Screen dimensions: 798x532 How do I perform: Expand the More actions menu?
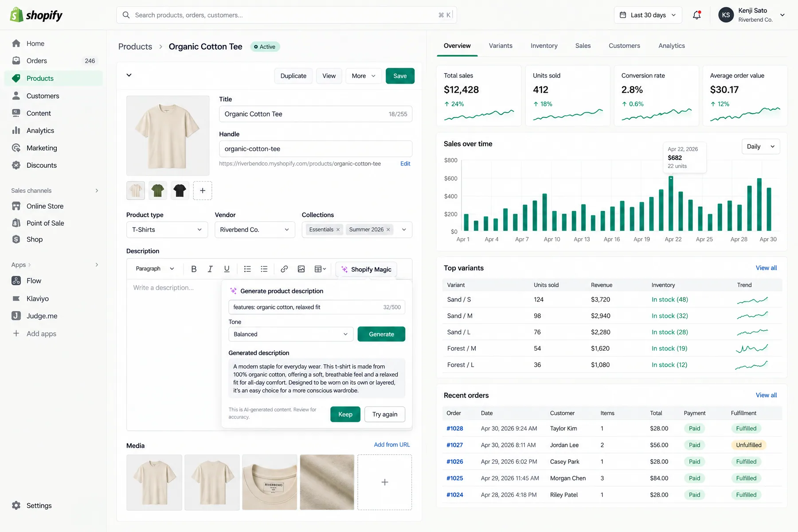tap(364, 76)
